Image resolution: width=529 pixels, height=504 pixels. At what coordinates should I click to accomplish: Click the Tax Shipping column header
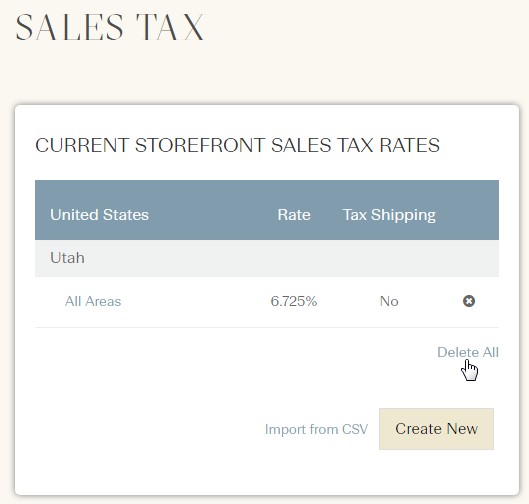pos(389,215)
